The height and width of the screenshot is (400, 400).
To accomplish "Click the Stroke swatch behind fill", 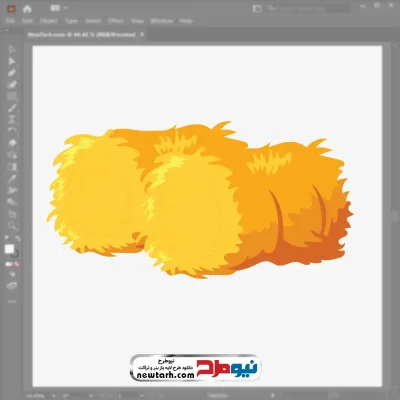I will [x=15, y=254].
